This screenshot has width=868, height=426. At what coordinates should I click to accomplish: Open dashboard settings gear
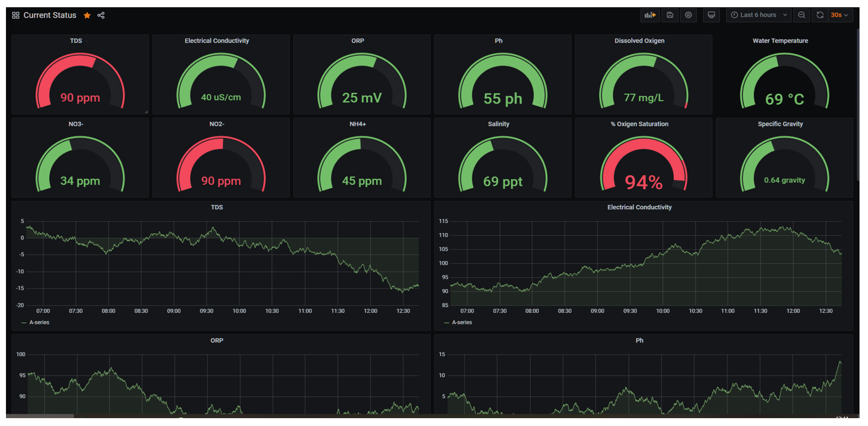click(x=688, y=15)
